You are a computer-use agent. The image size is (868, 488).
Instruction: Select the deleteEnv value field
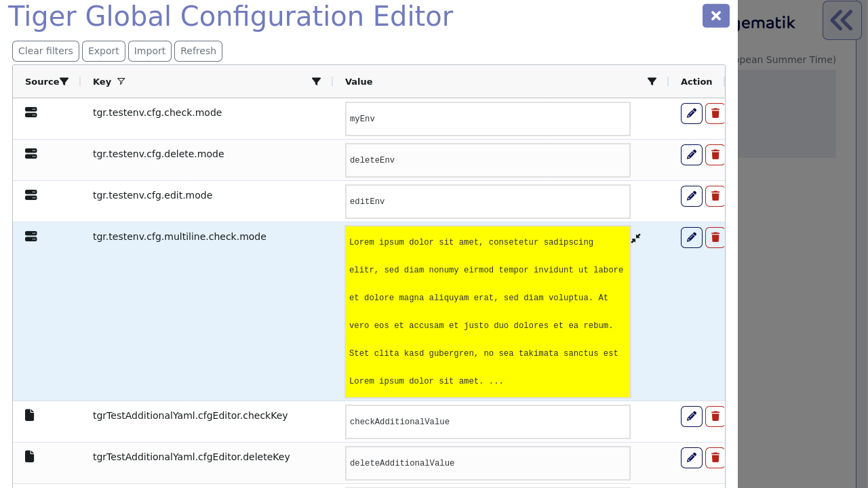488,160
